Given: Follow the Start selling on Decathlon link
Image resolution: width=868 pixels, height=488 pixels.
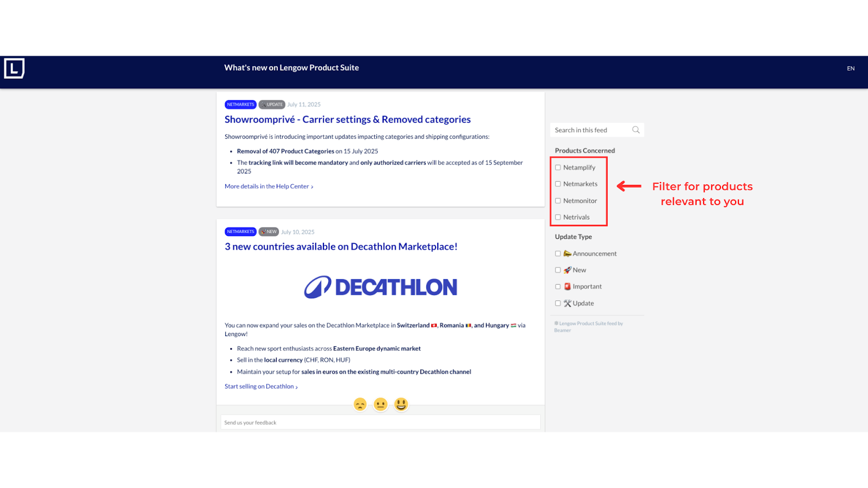Looking at the screenshot, I should pos(261,387).
